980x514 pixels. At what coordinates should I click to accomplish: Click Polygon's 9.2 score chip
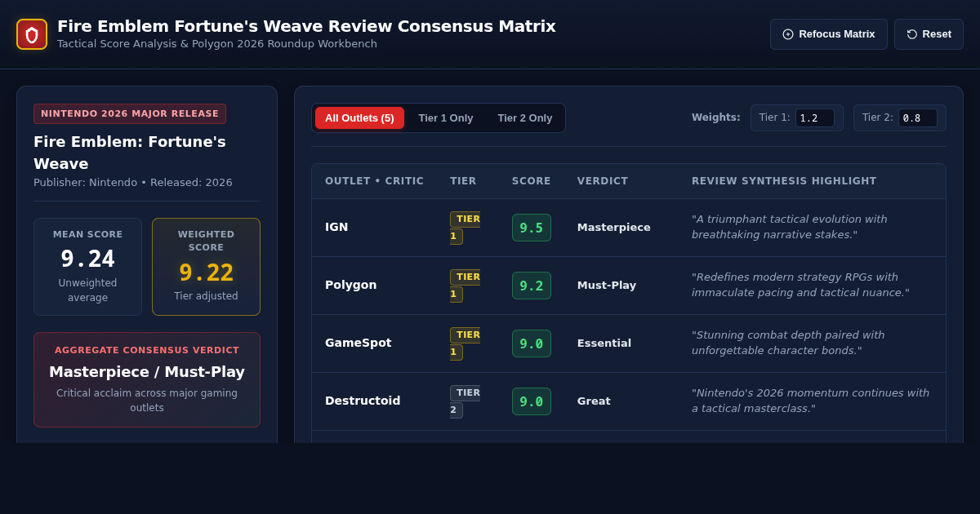(x=532, y=286)
